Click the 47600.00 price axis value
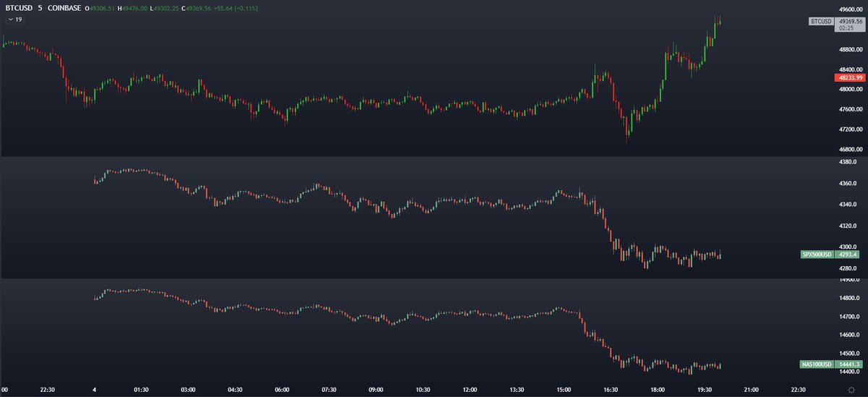 pos(850,109)
